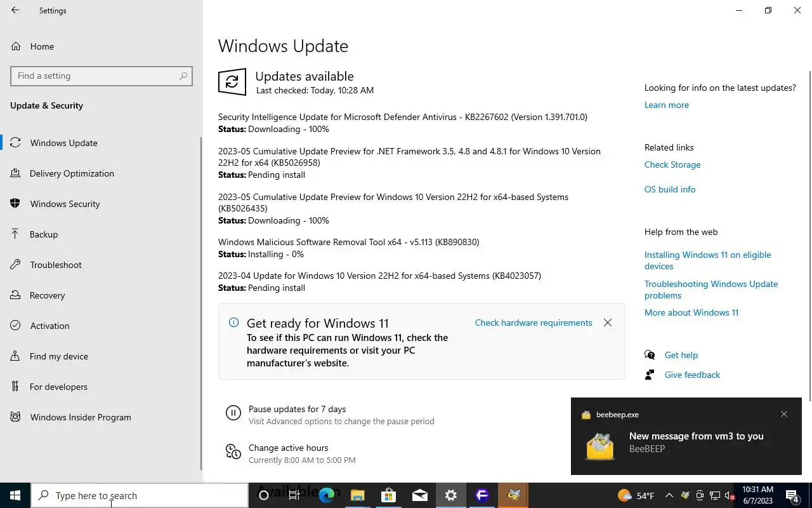The width and height of the screenshot is (812, 508).
Task: Click the Get help link
Action: [681, 355]
